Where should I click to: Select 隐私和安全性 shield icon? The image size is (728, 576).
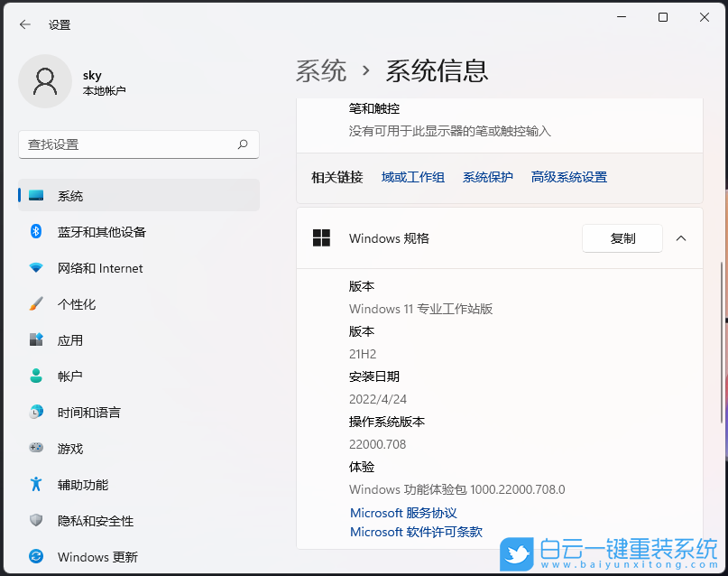(x=35, y=521)
